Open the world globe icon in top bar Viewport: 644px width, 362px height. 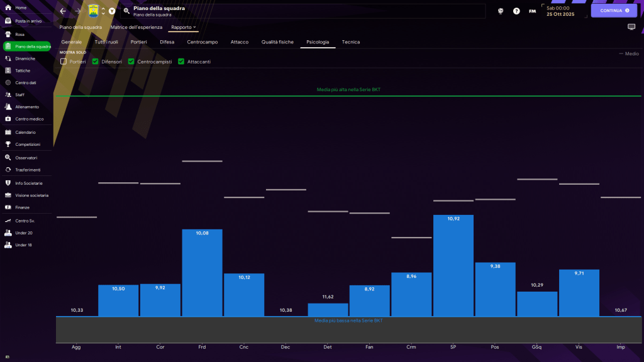(x=501, y=11)
